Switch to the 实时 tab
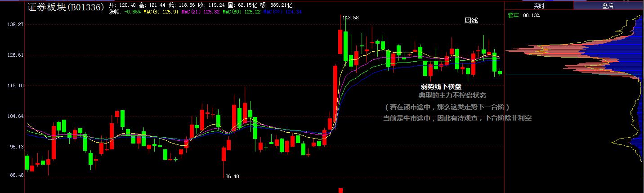Screen dimensions: 644x193 point(539,6)
